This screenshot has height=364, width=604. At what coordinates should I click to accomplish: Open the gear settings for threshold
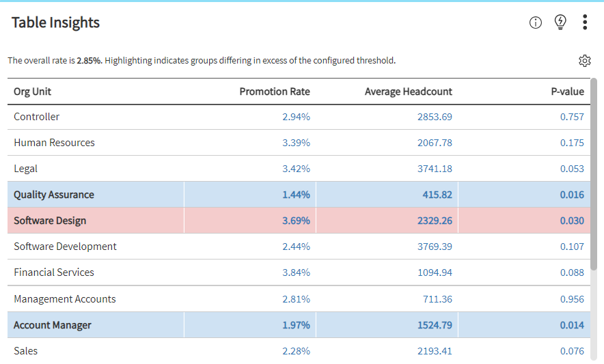pyautogui.click(x=584, y=61)
